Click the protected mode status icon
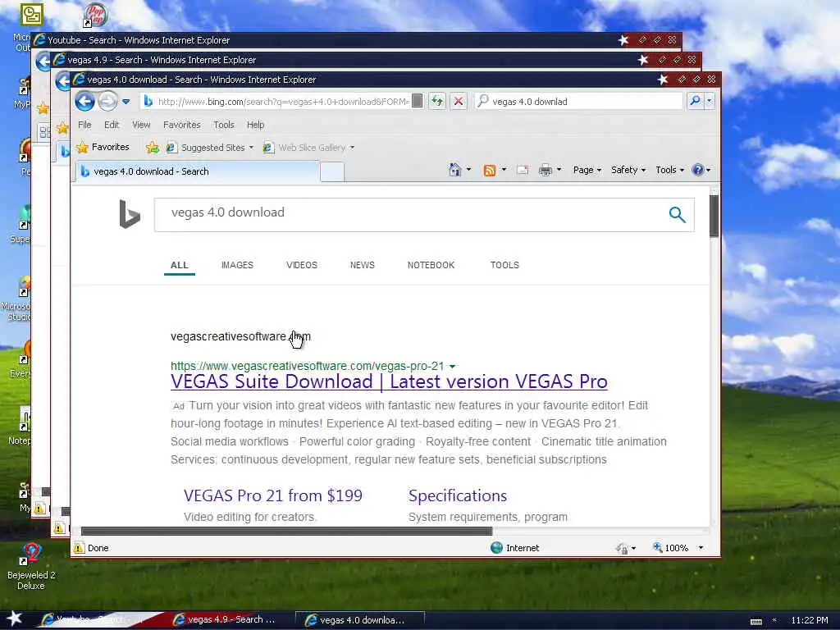The width and height of the screenshot is (840, 630). click(x=622, y=548)
